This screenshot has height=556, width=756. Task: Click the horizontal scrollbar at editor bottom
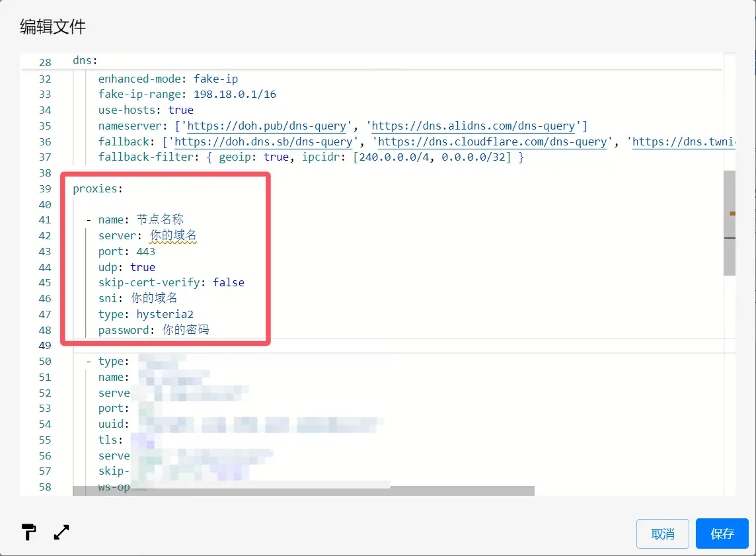click(x=304, y=491)
